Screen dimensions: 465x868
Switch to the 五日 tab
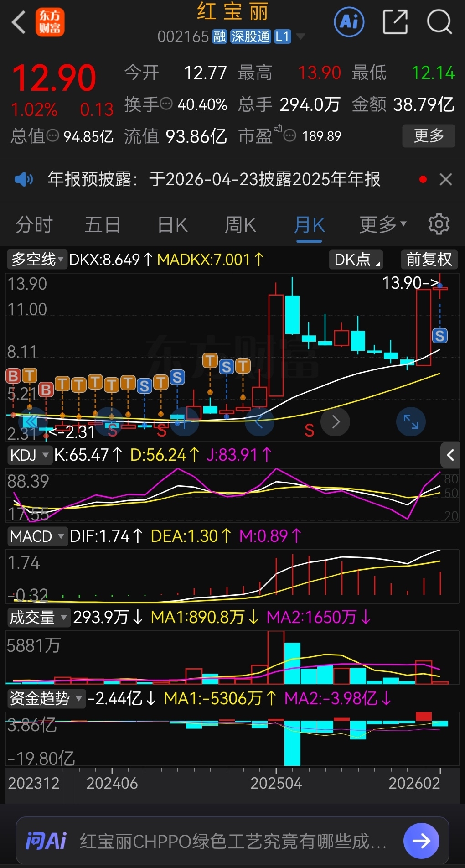point(103,225)
